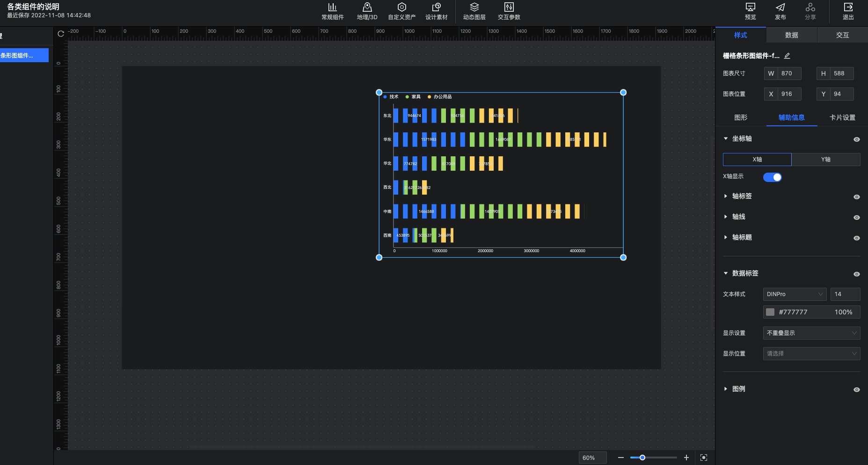Collapse the 数据标签 section
The height and width of the screenshot is (465, 868).
pyautogui.click(x=726, y=273)
